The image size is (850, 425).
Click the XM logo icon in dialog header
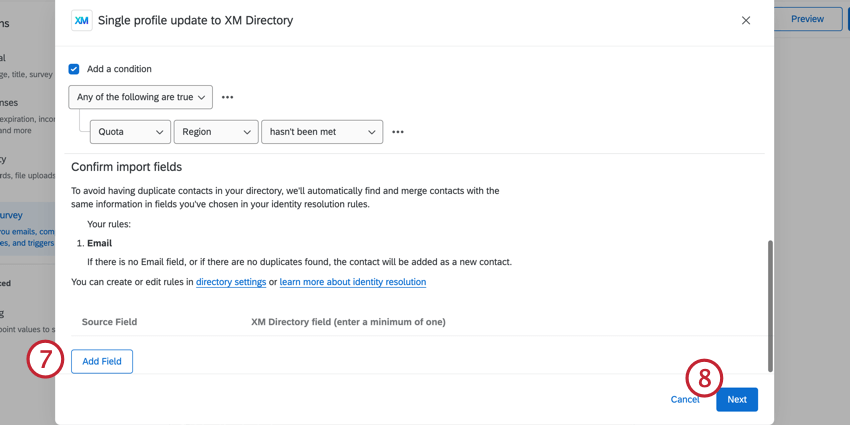pyautogui.click(x=81, y=21)
